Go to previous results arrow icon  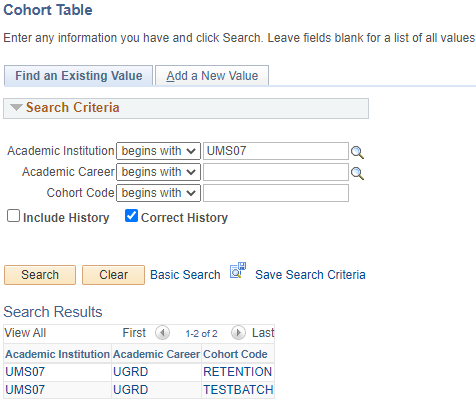pos(162,333)
